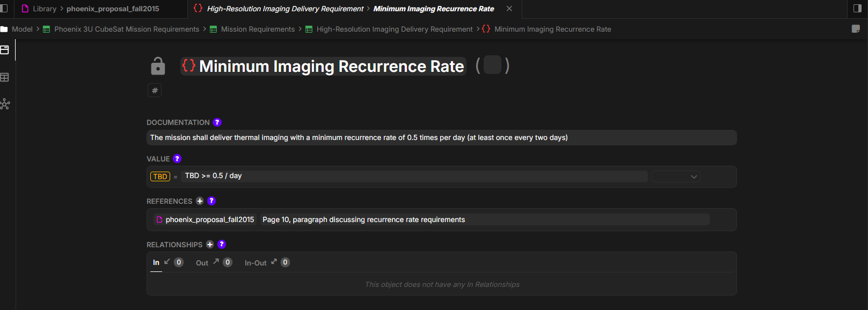Image resolution: width=868 pixels, height=310 pixels.
Task: Open the Library tab for phoenix_proposal_fall2015
Action: (x=90, y=9)
